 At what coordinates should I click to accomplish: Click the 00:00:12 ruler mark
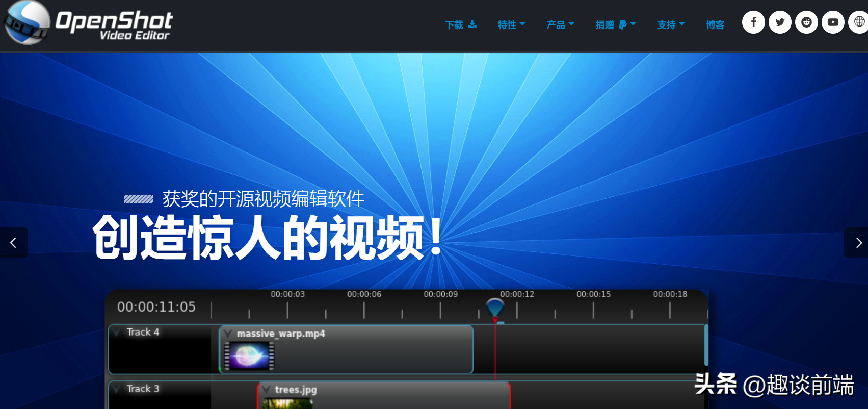tap(517, 294)
